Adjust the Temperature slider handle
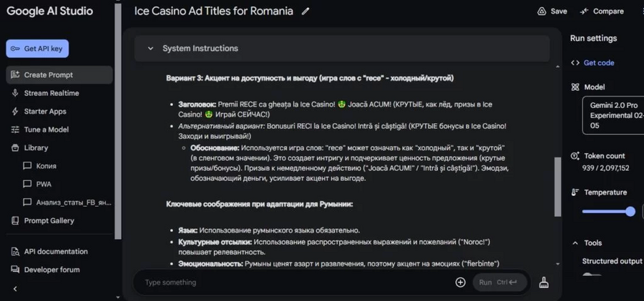This screenshot has width=644, height=301. click(630, 212)
